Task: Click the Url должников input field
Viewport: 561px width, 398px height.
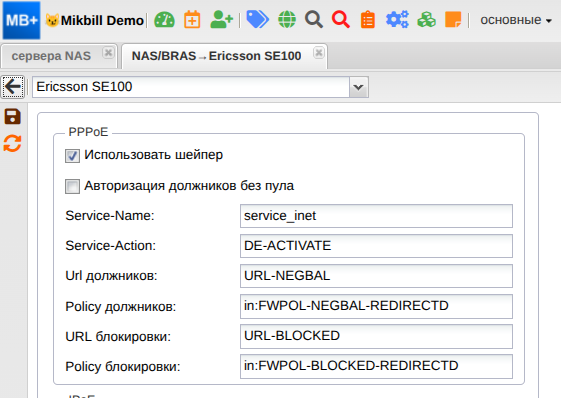Action: (x=376, y=276)
